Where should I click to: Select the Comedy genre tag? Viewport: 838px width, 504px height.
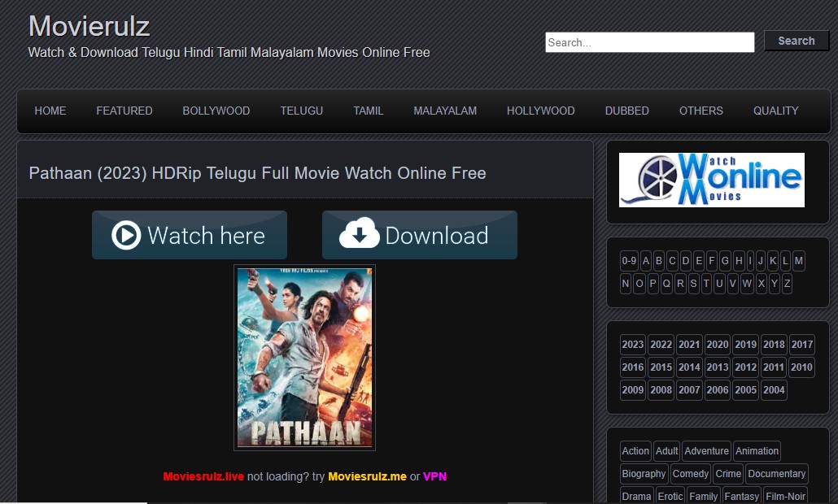coord(691,474)
